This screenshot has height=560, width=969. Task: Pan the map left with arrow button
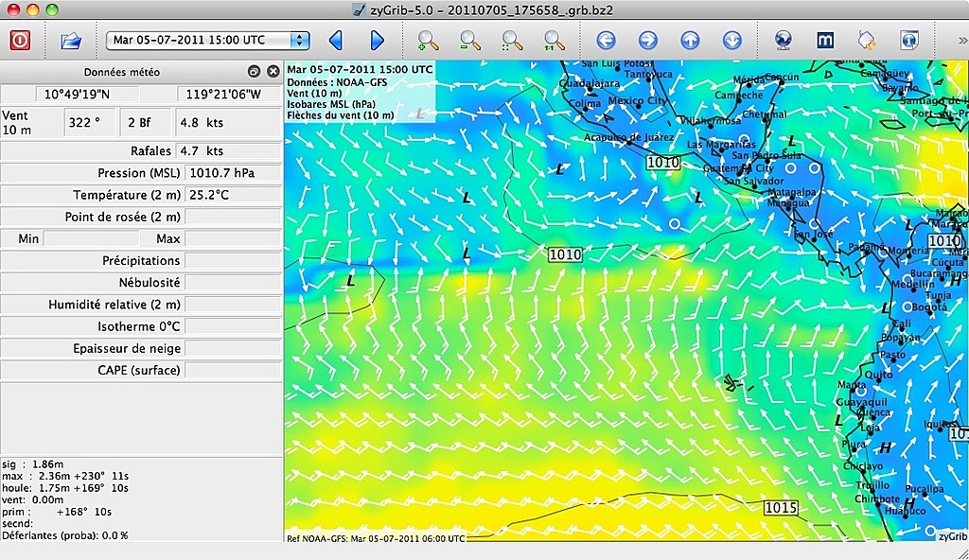606,41
